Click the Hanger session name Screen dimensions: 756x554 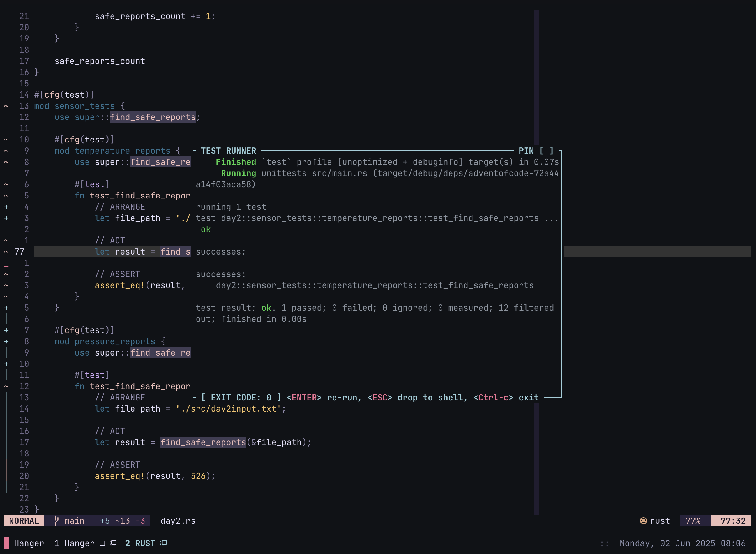pyautogui.click(x=29, y=543)
